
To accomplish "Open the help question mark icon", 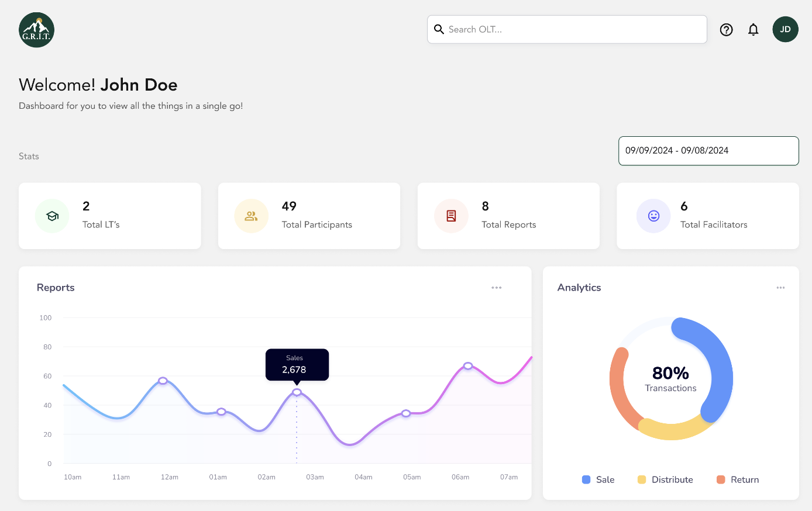I will point(726,30).
